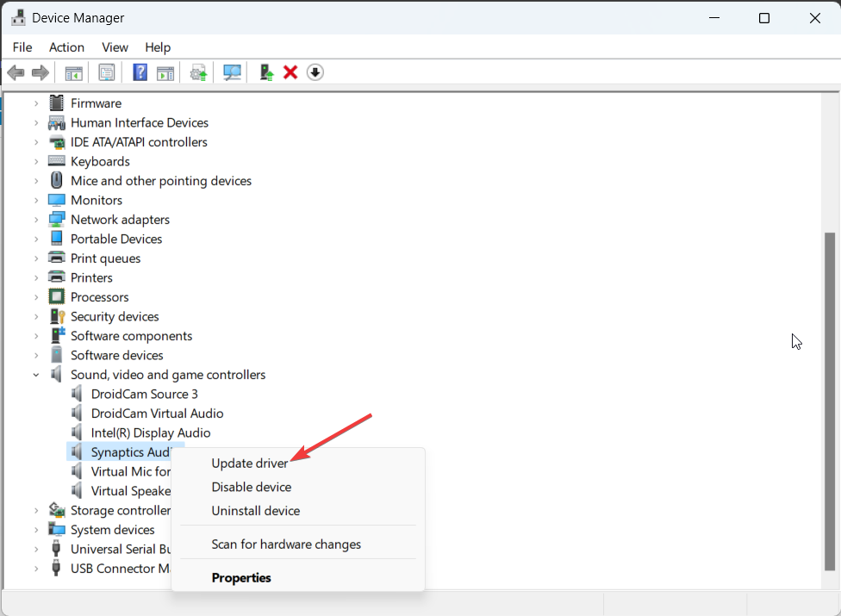Open the View menu

pos(115,47)
